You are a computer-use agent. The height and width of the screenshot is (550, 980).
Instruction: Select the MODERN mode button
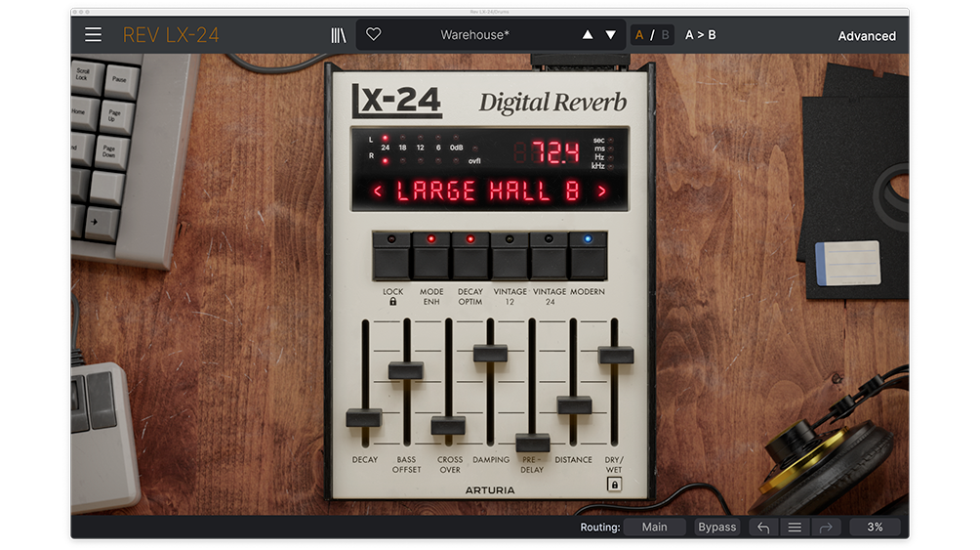tap(588, 257)
